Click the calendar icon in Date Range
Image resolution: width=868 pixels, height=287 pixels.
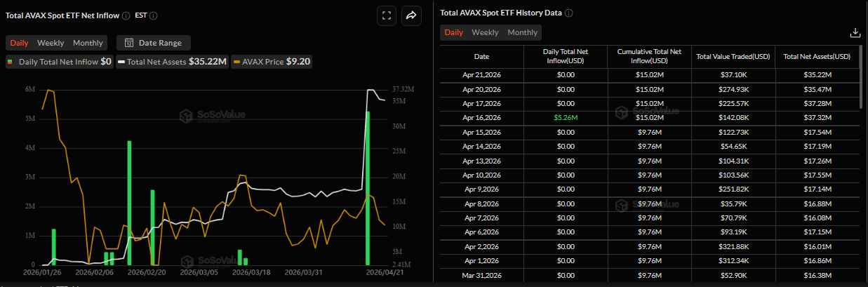[x=128, y=43]
